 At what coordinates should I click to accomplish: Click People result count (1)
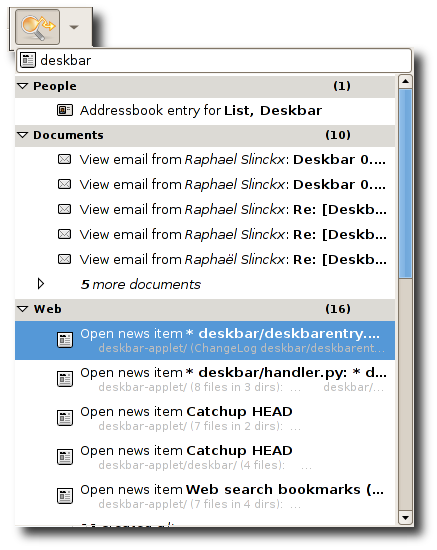tap(342, 86)
